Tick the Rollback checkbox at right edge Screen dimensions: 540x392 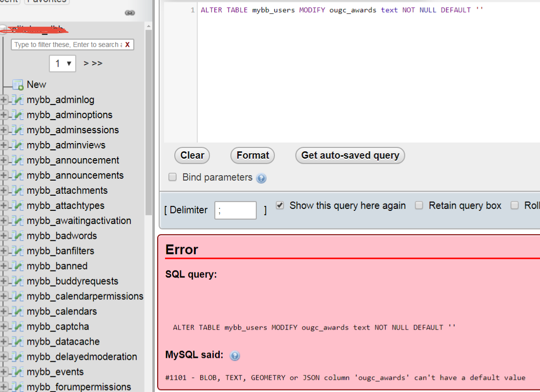pos(515,206)
